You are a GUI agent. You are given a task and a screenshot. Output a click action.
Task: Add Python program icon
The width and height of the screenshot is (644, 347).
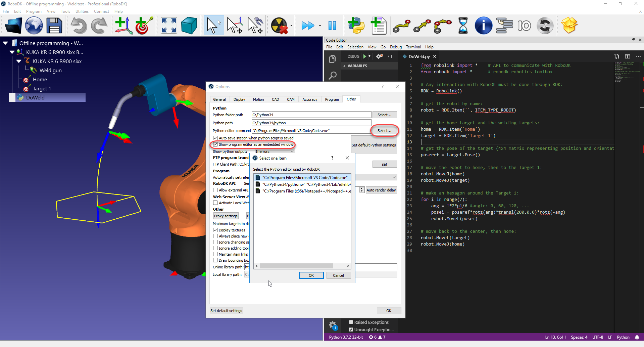(x=356, y=26)
